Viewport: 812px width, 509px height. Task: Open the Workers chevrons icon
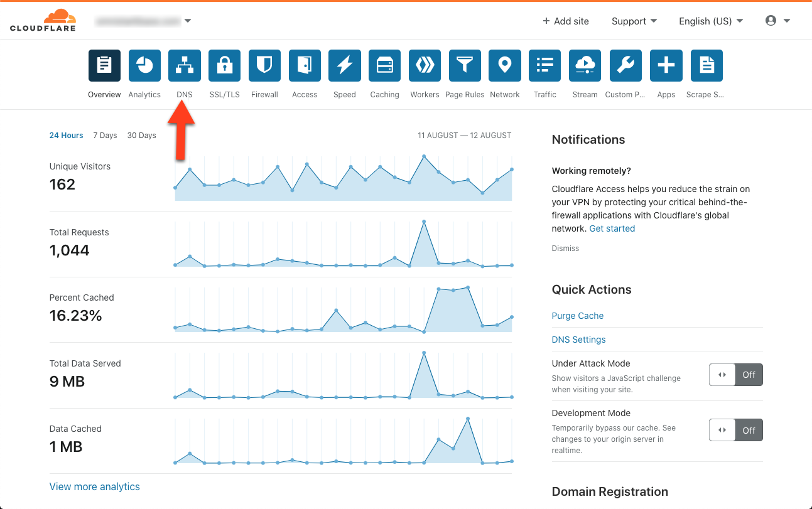425,66
